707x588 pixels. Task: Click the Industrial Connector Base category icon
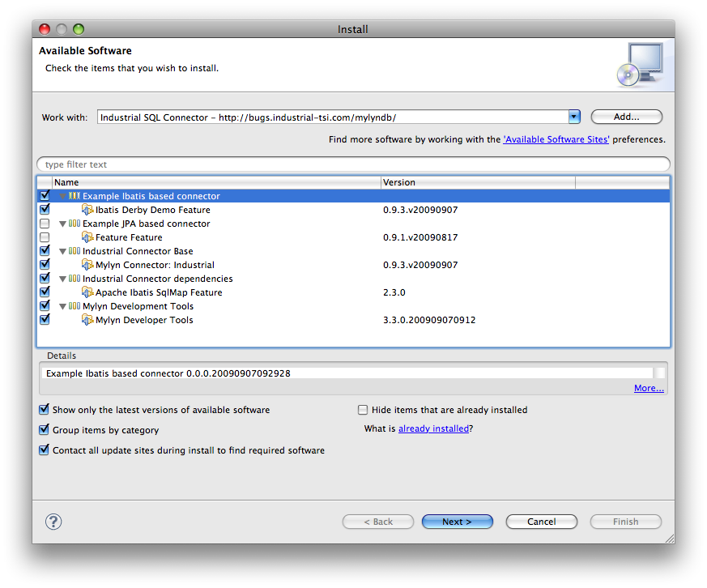click(x=75, y=251)
